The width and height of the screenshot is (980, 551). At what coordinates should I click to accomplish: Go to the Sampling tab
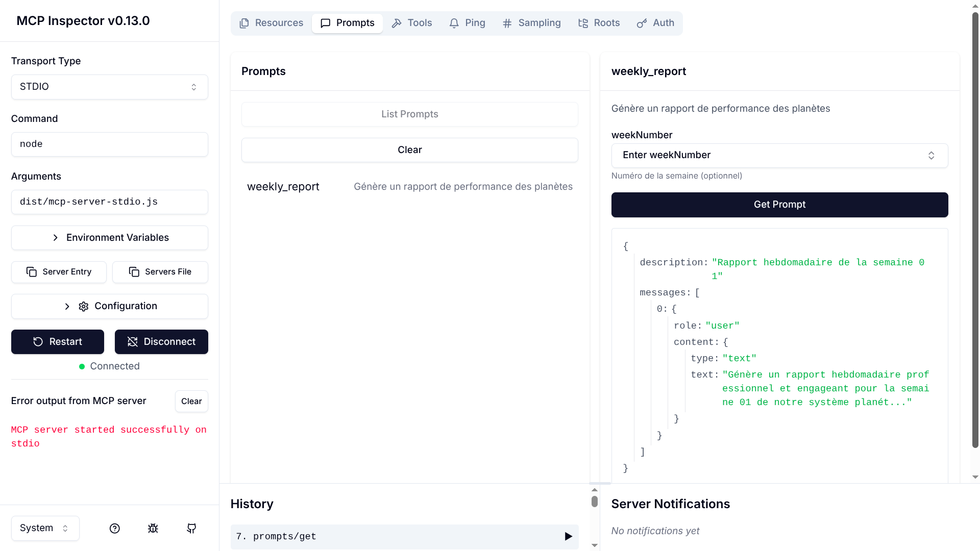pyautogui.click(x=532, y=23)
